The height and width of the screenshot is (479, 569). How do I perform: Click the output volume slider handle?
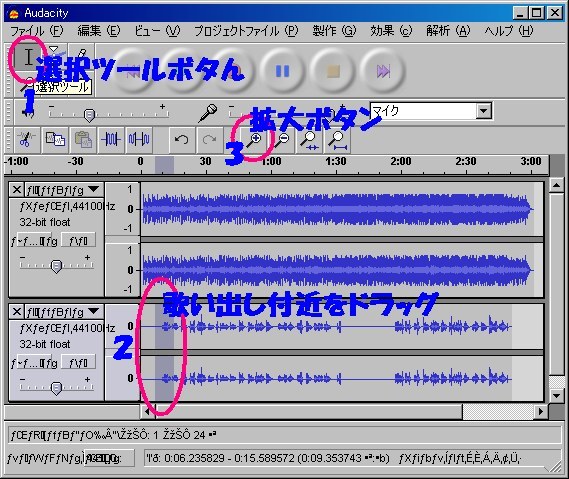89,115
